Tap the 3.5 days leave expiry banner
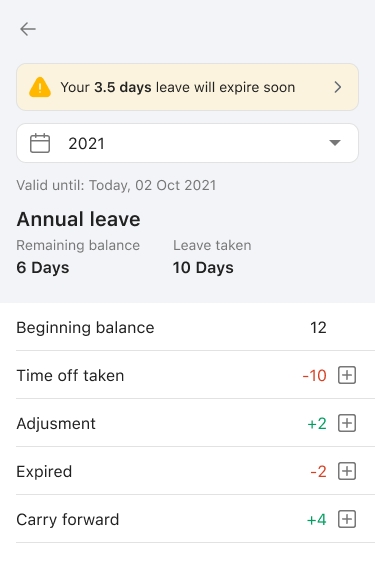The height and width of the screenshot is (564, 375). click(x=187, y=87)
